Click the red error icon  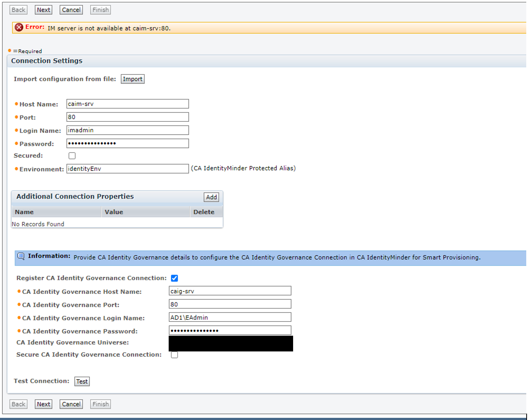pos(19,27)
